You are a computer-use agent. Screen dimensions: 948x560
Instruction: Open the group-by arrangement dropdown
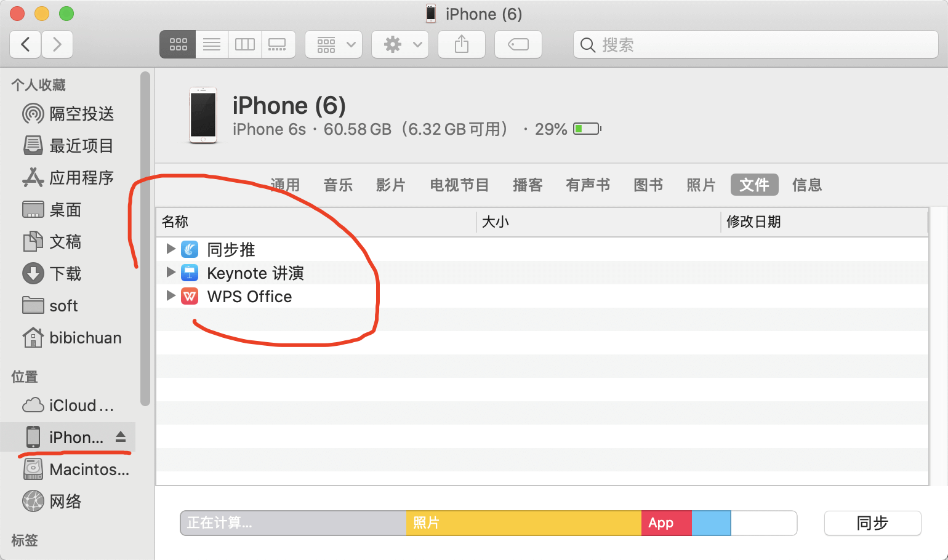point(334,44)
